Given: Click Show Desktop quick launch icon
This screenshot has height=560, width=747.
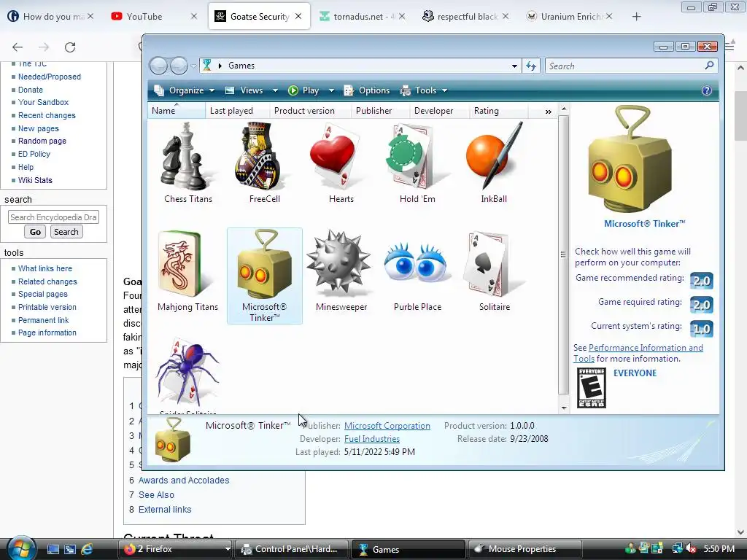Looking at the screenshot, I should coord(53,549).
